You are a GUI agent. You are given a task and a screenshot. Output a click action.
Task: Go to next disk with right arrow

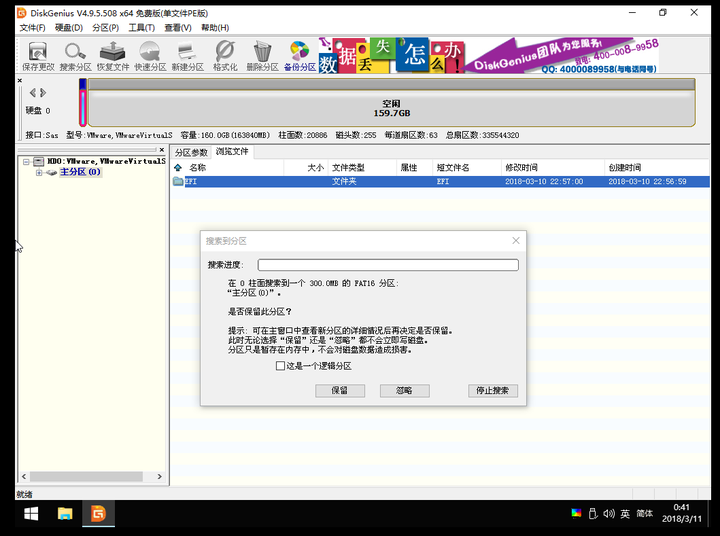click(x=43, y=93)
